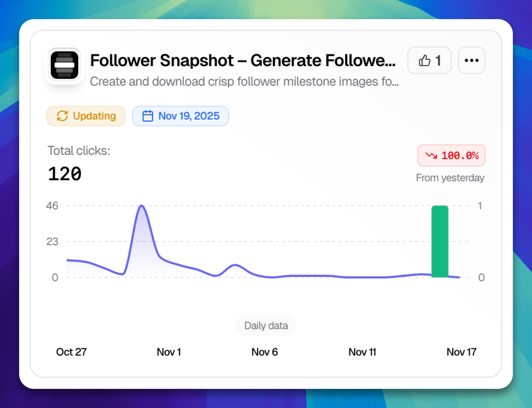The image size is (532, 408).
Task: Click the red downward trend arrow icon
Action: [431, 155]
